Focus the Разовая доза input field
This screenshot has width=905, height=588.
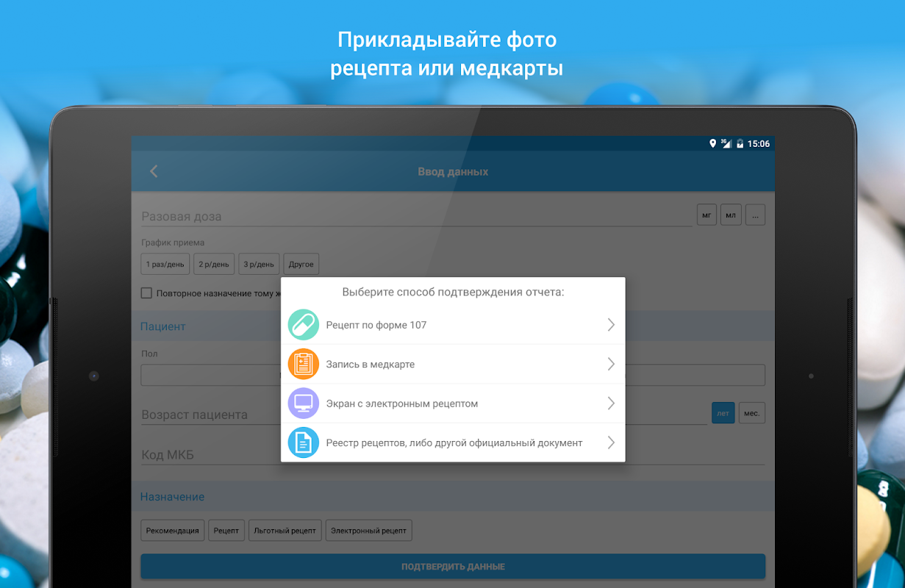417,216
